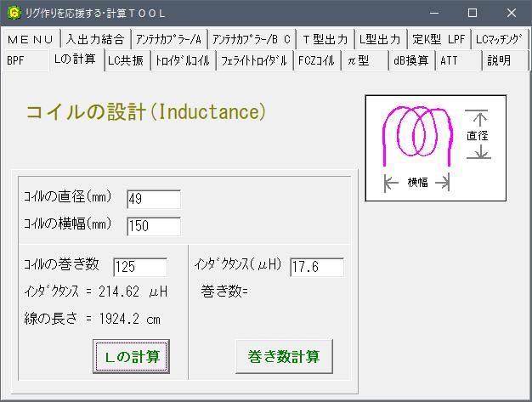The width and height of the screenshot is (532, 402).
Task: Open the T型出力 tab
Action: (x=324, y=39)
